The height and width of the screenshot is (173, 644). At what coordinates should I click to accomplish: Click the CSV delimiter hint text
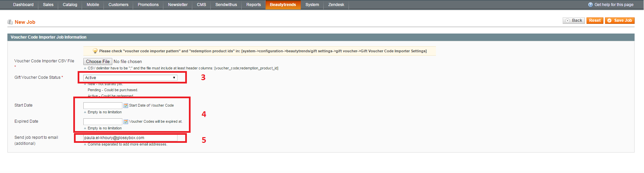pos(183,68)
